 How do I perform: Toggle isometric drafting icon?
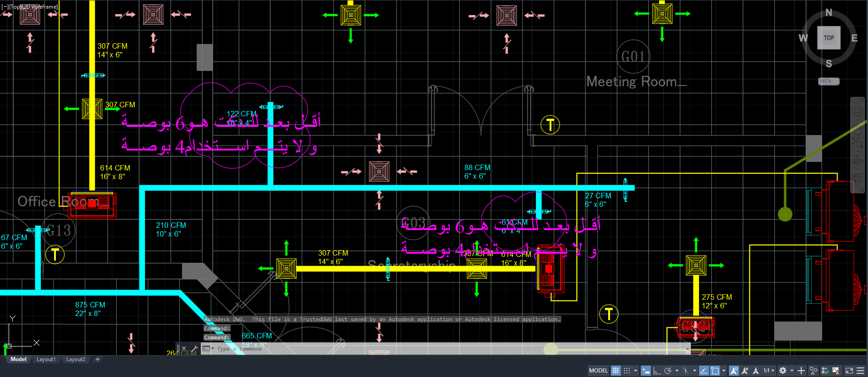tap(685, 371)
